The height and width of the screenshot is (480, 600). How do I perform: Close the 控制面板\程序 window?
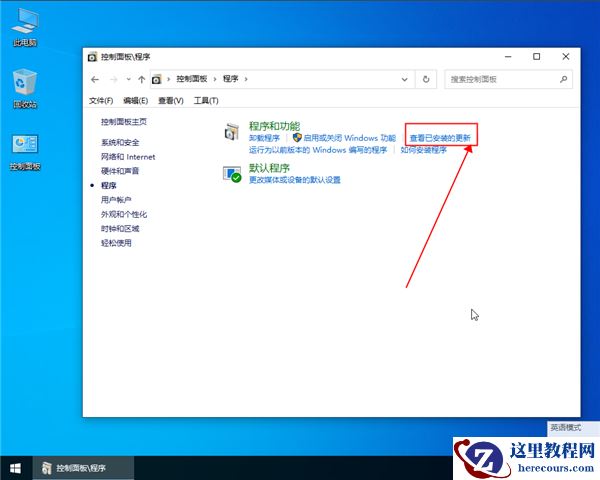pos(566,57)
